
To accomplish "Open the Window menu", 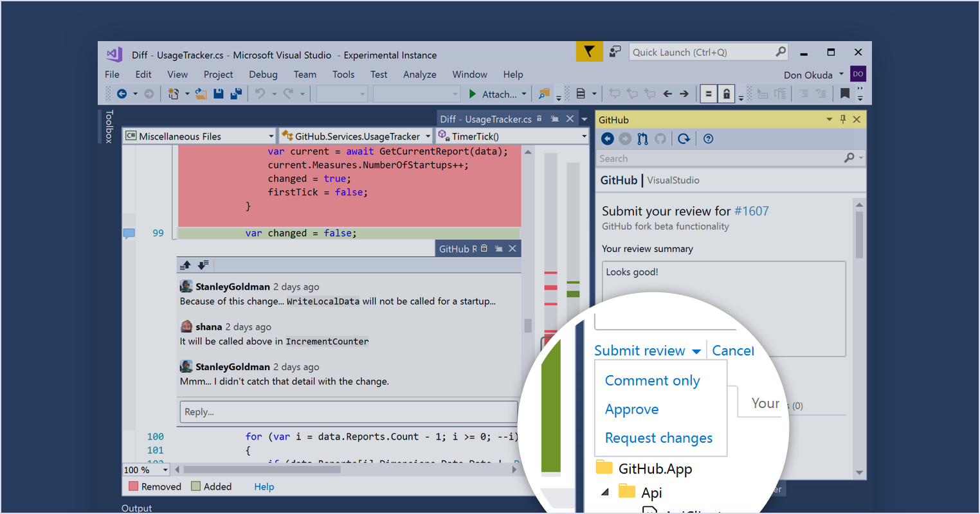I will point(469,75).
